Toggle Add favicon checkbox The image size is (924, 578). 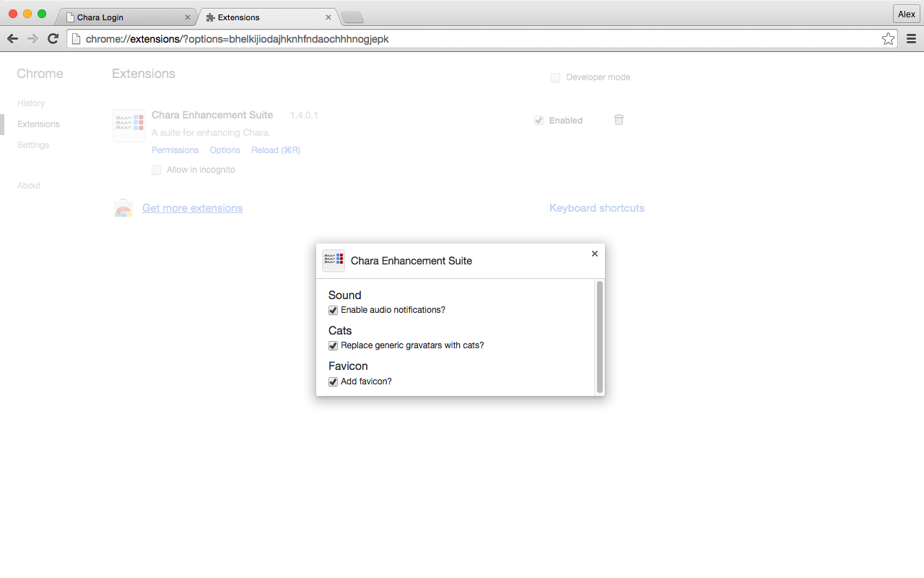coord(334,381)
